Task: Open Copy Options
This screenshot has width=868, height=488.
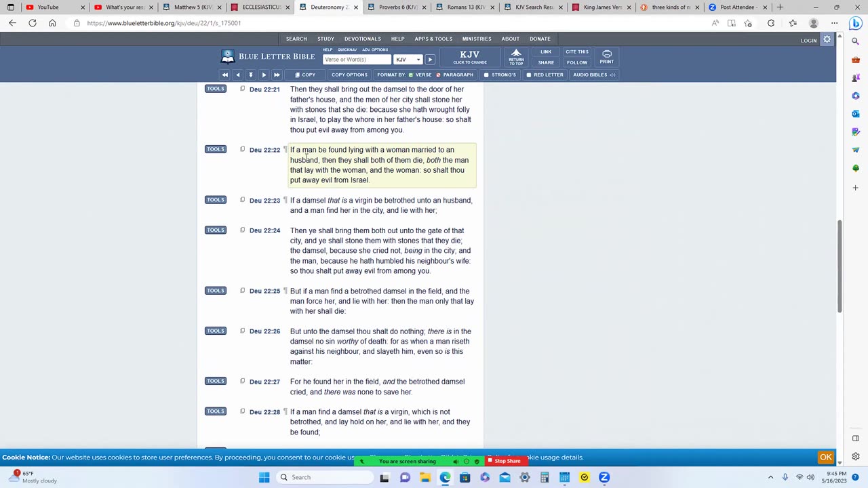Action: point(349,75)
